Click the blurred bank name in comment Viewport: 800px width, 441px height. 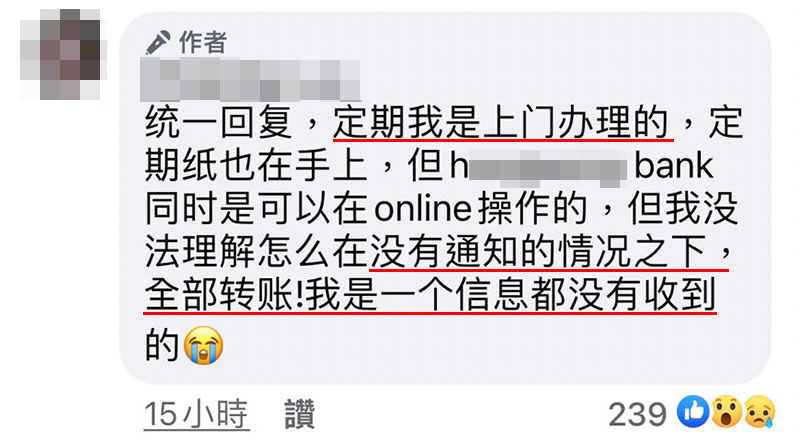tap(547, 168)
